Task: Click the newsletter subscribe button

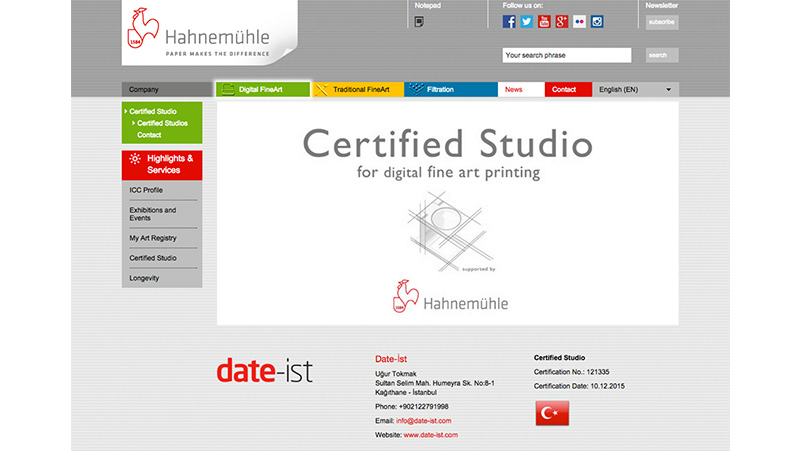Action: pos(662,22)
